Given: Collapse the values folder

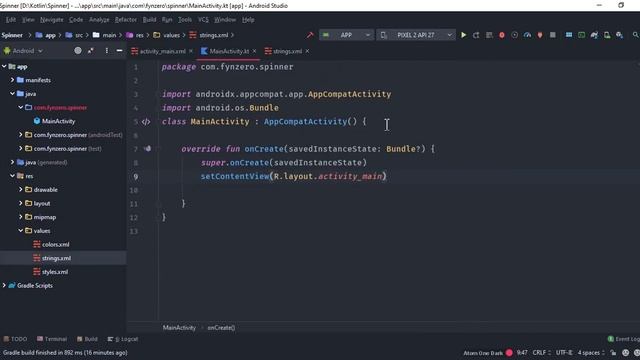Looking at the screenshot, I should coord(20,231).
